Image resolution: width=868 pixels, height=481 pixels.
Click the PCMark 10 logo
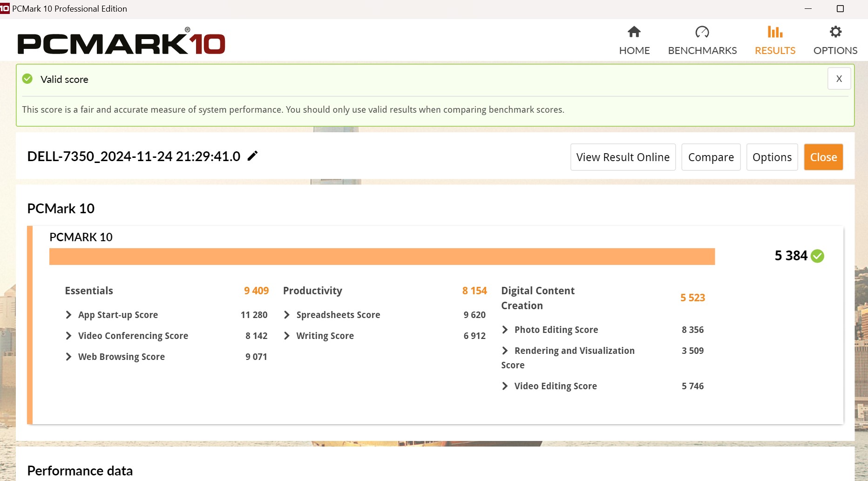[121, 43]
